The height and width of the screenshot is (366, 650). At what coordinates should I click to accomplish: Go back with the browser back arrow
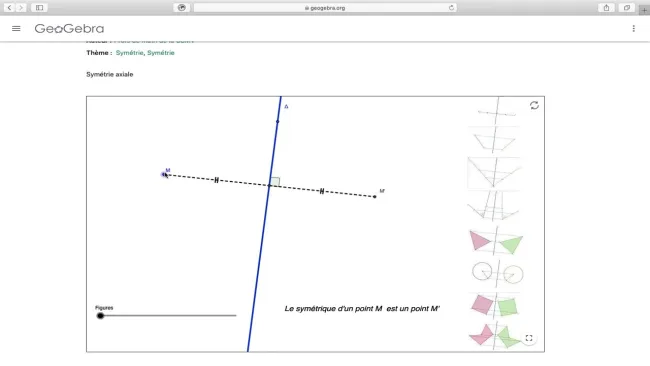point(9,7)
